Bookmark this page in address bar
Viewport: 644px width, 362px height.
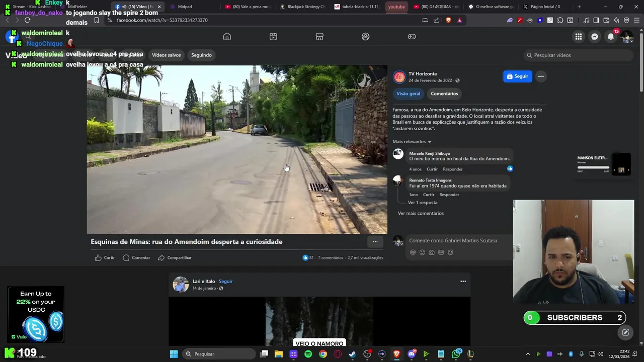point(97,20)
